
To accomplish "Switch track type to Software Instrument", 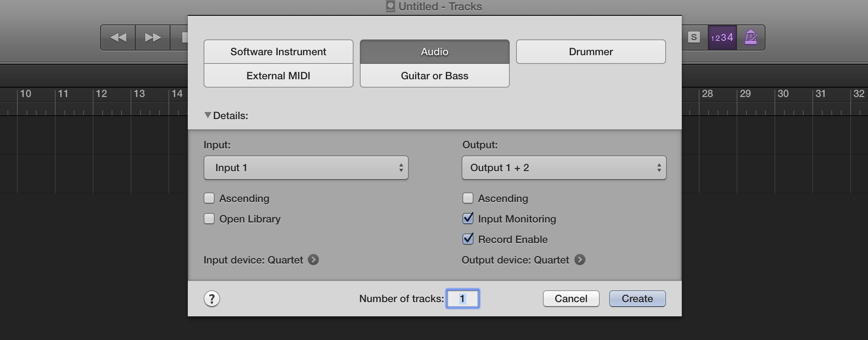I will (278, 51).
